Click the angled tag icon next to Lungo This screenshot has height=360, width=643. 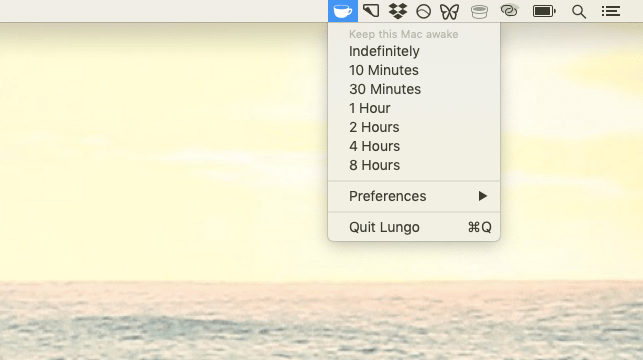pyautogui.click(x=371, y=11)
